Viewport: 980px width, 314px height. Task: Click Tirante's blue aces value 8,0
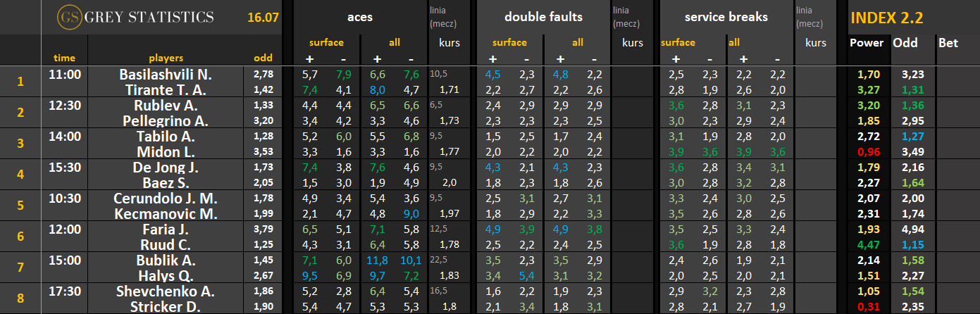click(x=377, y=89)
